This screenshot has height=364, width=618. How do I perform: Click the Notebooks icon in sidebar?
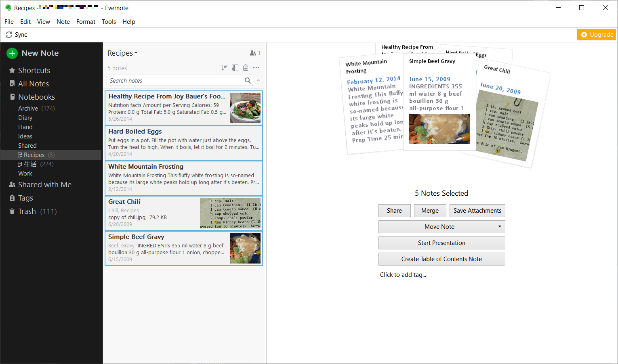pyautogui.click(x=12, y=97)
